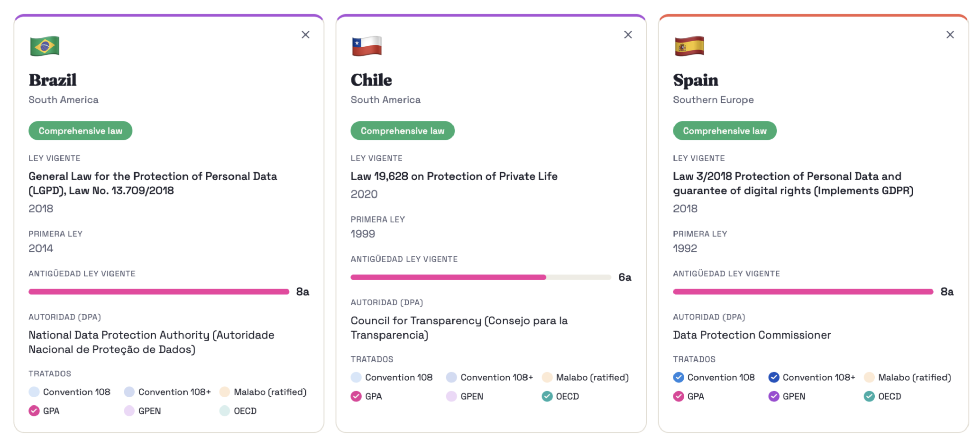Click Spain's Comprehensive law badge
Image resolution: width=980 pixels, height=441 pixels.
click(x=724, y=131)
